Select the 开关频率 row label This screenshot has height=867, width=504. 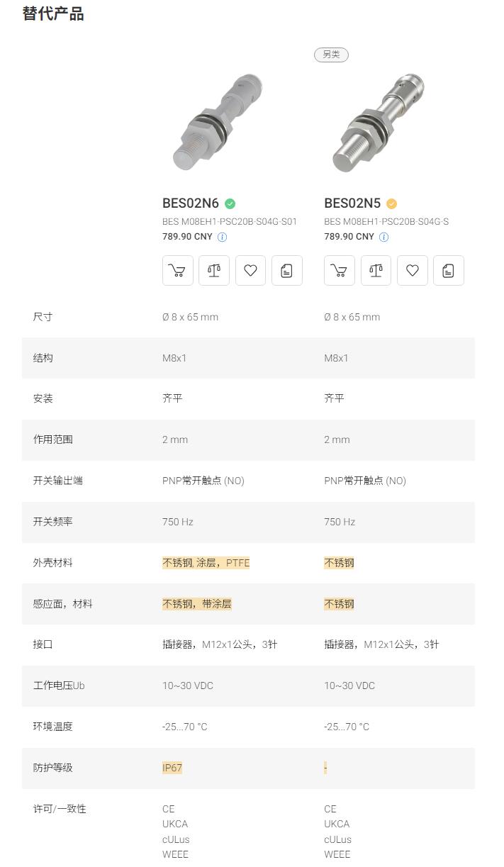tap(53, 522)
